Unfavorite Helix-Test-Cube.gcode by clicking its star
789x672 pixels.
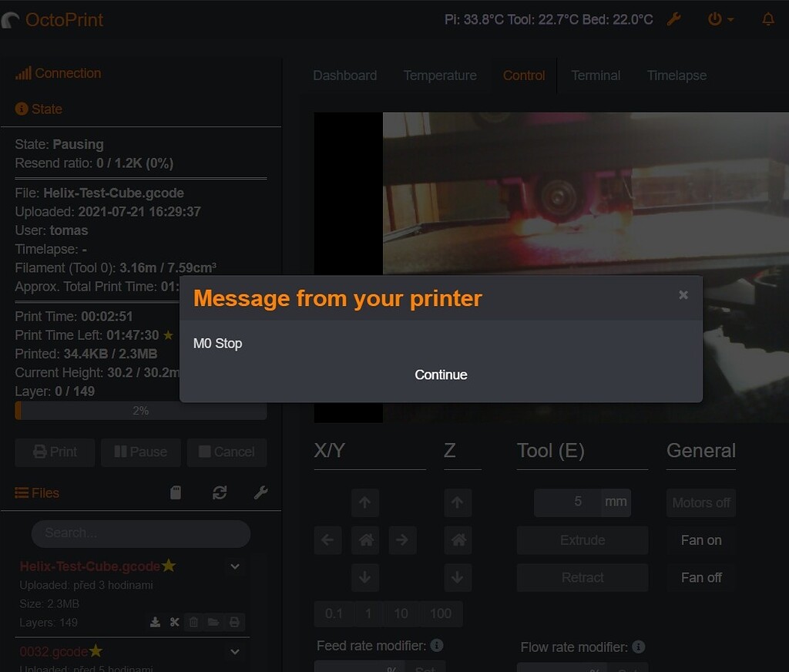pos(169,566)
